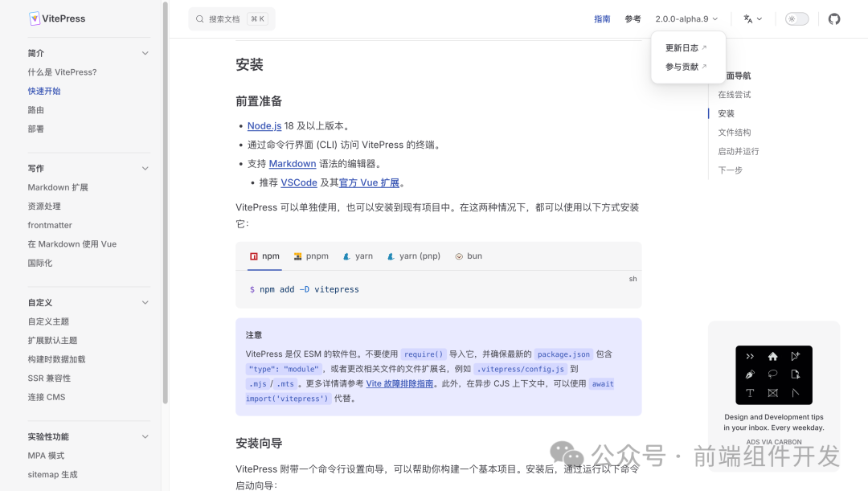This screenshot has height=491, width=868.
Task: Toggle dark mode with the theme switch
Action: [x=796, y=18]
